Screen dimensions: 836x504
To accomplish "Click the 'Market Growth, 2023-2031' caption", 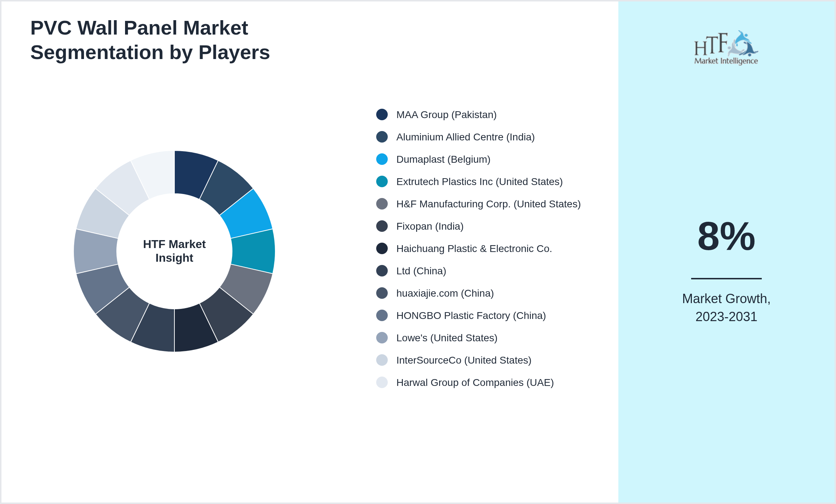I will 726,308.
